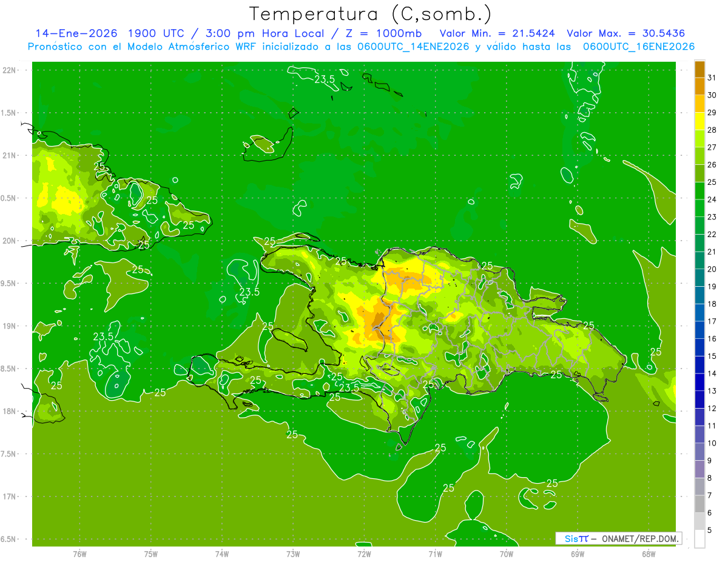Image resolution: width=728 pixels, height=562 pixels.
Task: Click the 68W longitude axis label
Action: pyautogui.click(x=649, y=554)
